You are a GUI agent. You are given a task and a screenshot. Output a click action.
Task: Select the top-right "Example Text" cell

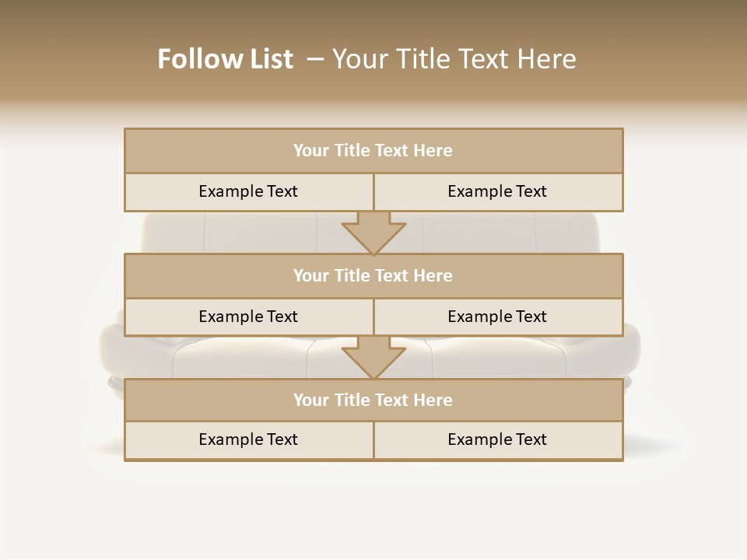498,191
